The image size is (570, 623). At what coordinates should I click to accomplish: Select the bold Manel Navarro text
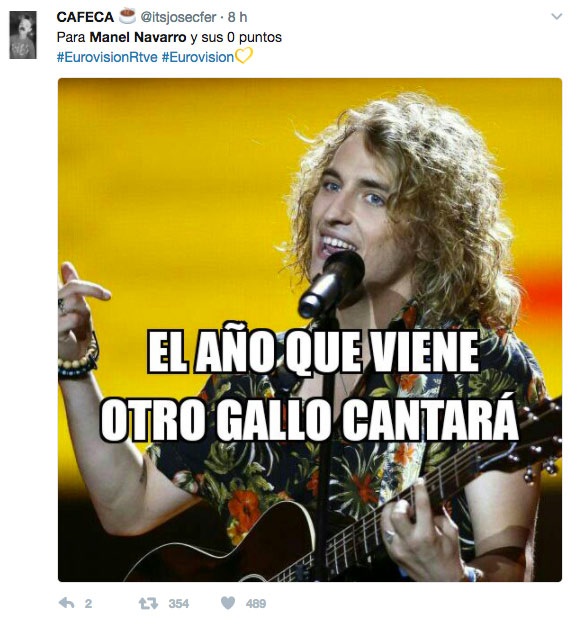pyautogui.click(x=138, y=37)
